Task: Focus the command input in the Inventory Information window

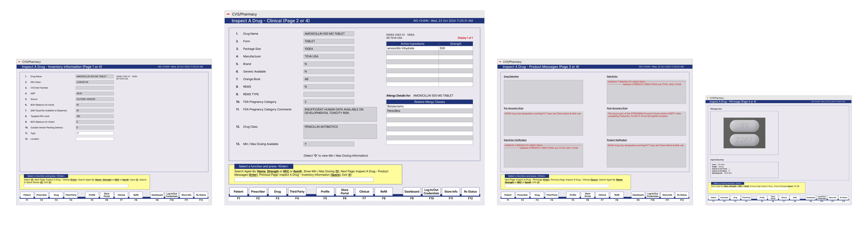Action: [76, 186]
